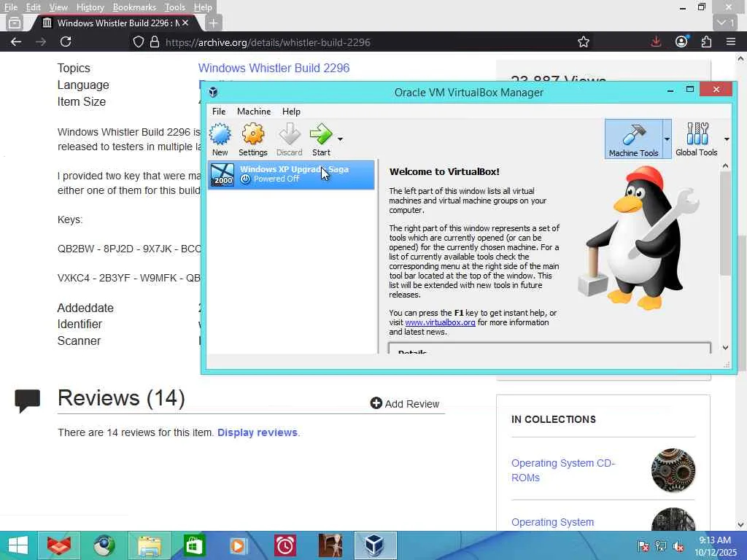This screenshot has width=747, height=560.
Task: Open VirtualBox File menu
Action: pos(219,112)
